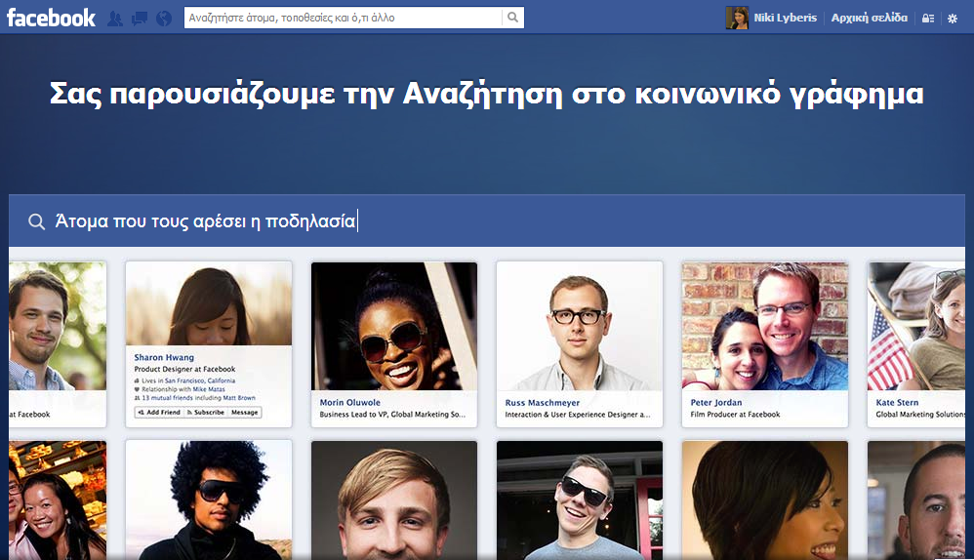Image resolution: width=974 pixels, height=560 pixels.
Task: Go to Niki Lyberis profile name link
Action: pos(785,18)
